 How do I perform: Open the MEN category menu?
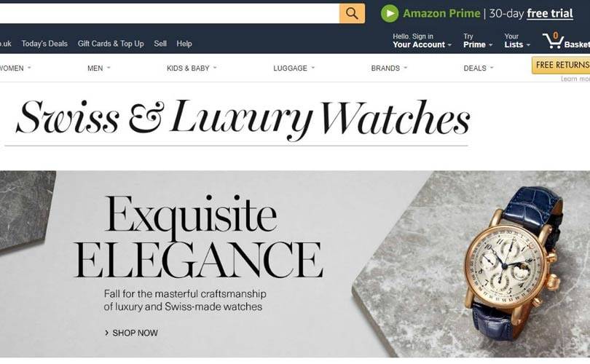click(99, 68)
